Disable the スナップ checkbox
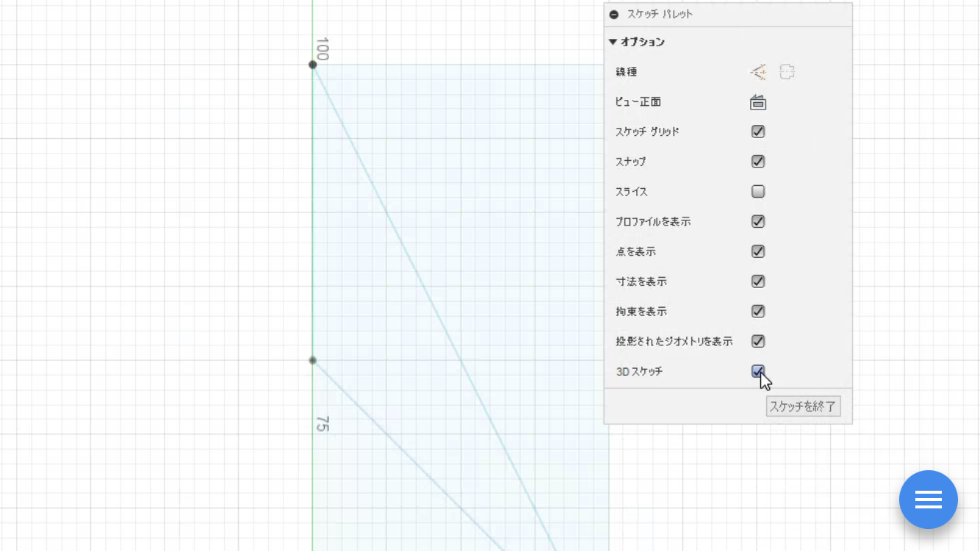Viewport: 980px width, 551px height. [x=758, y=162]
